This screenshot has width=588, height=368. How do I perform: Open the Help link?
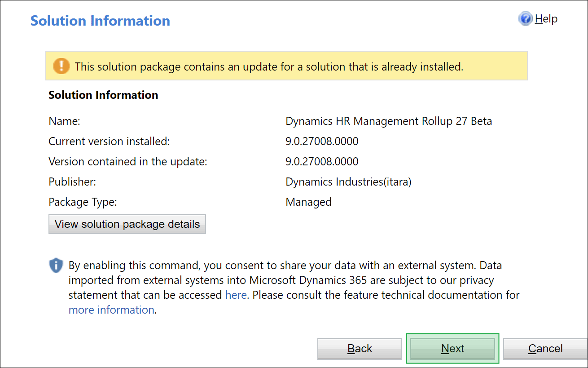[x=546, y=19]
